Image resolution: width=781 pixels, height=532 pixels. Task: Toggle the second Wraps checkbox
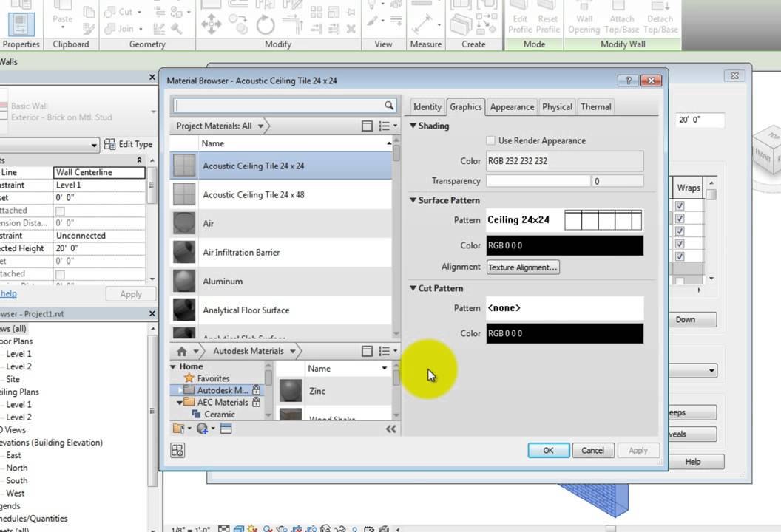(680, 219)
